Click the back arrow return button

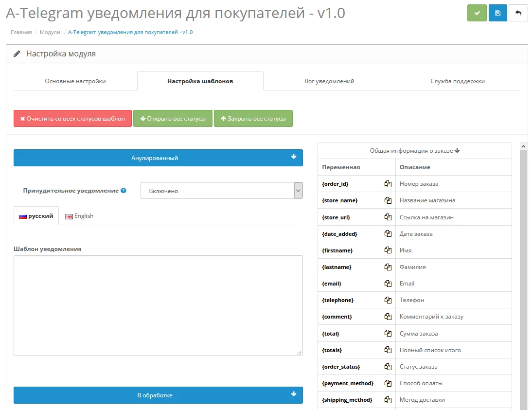click(518, 13)
